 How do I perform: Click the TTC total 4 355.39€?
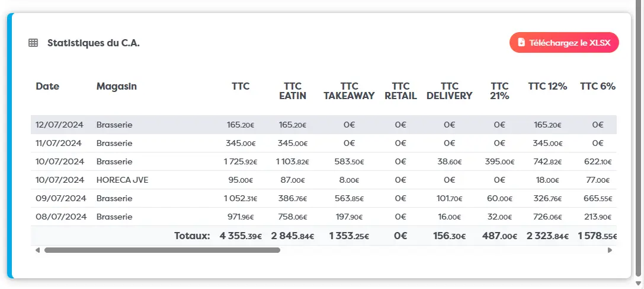[x=241, y=236]
